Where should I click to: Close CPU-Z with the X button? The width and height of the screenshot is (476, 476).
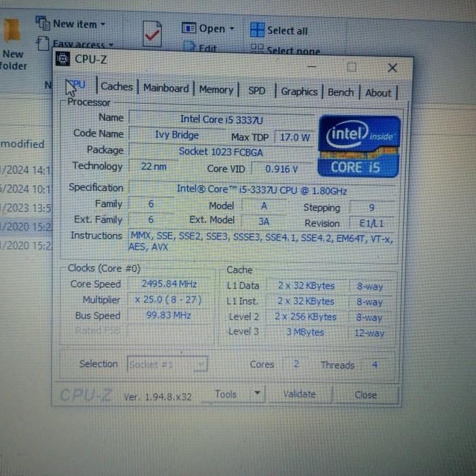pyautogui.click(x=392, y=68)
